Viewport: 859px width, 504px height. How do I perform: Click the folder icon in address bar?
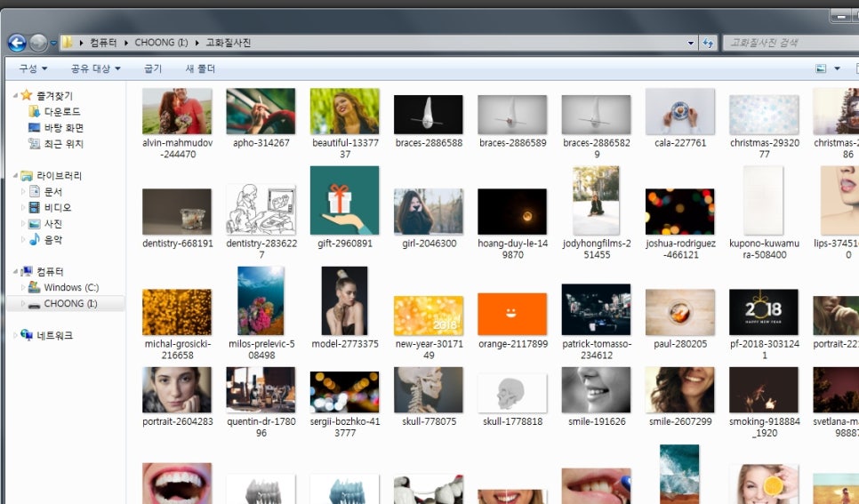tap(67, 42)
